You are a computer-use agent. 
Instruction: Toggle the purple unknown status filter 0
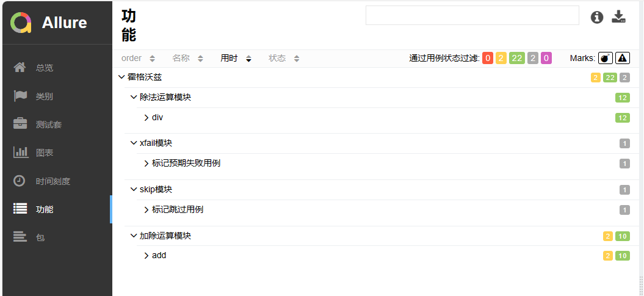tap(546, 59)
